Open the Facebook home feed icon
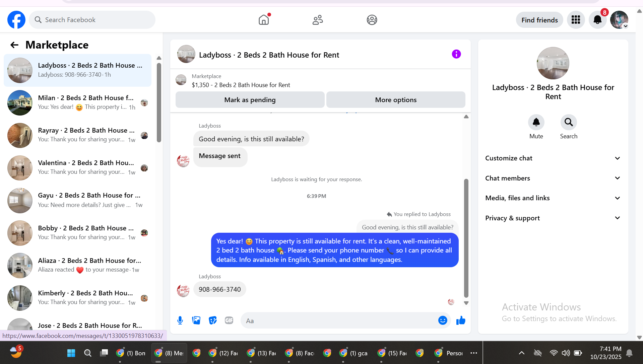This screenshot has height=364, width=643. point(264,20)
